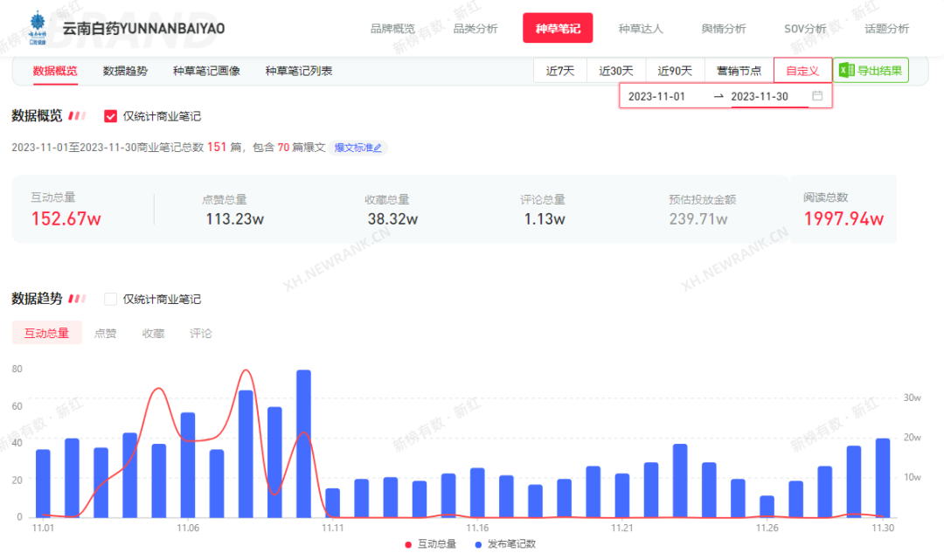Click the 阅读总数 value 1997.94w
Image resolution: width=944 pixels, height=560 pixels.
tap(843, 219)
